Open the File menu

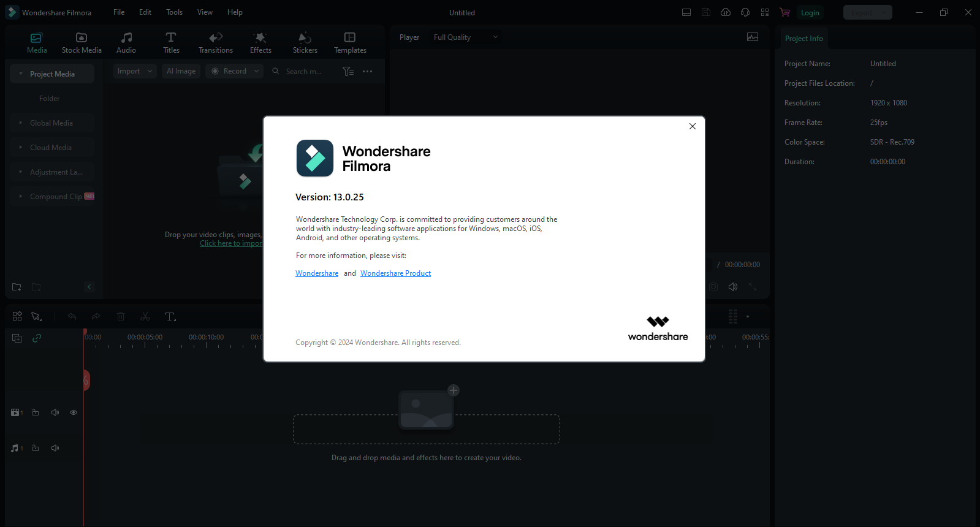pyautogui.click(x=119, y=12)
